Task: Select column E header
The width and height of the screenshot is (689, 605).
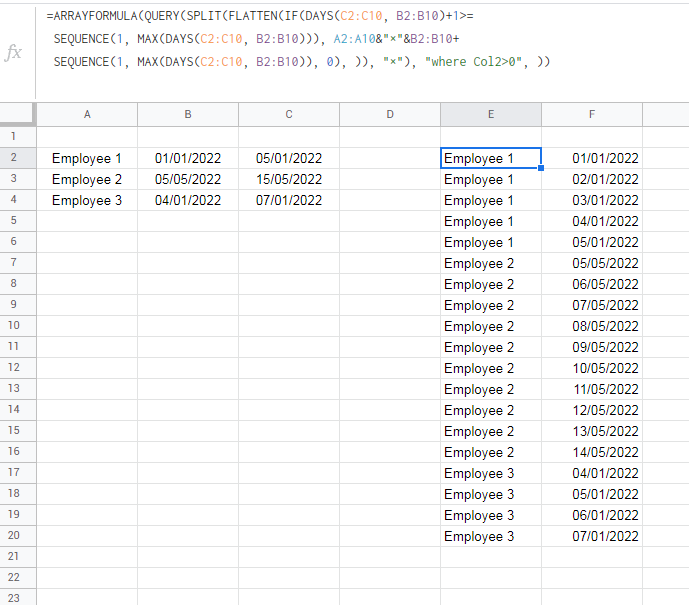Action: pyautogui.click(x=491, y=115)
